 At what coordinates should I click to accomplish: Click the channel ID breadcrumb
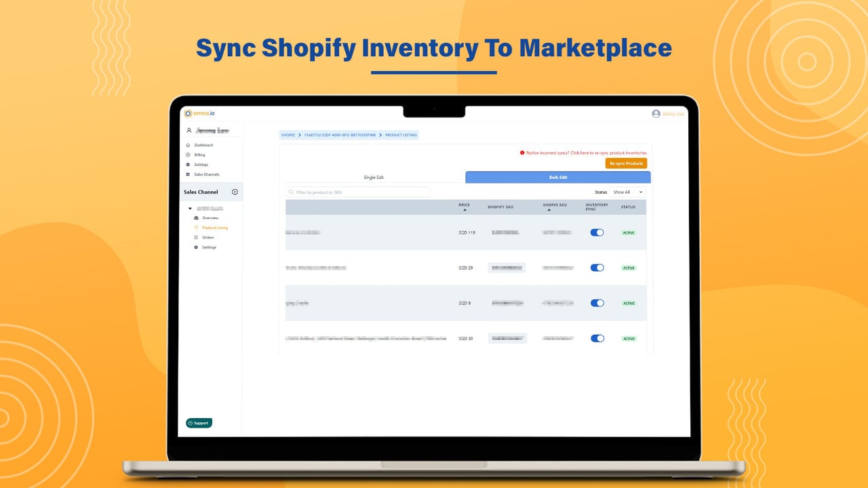(x=340, y=135)
